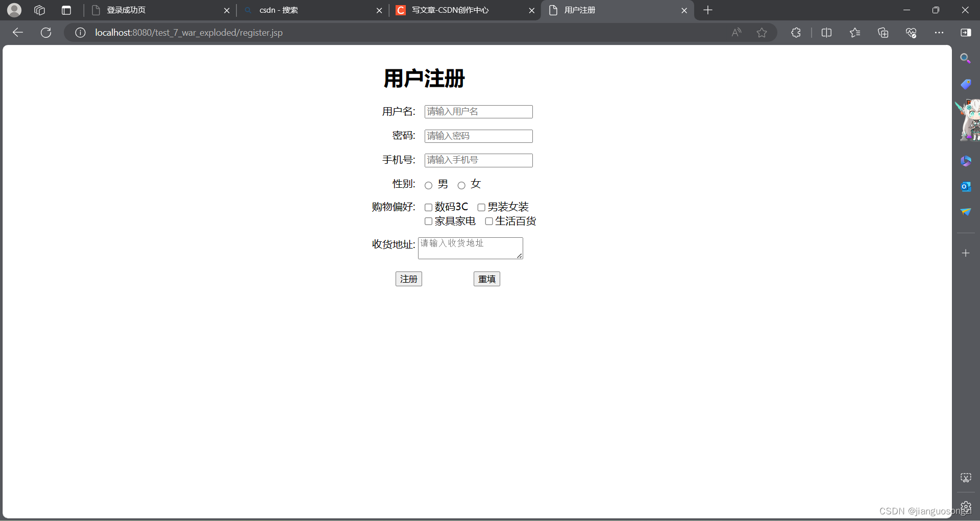Viewport: 980px width, 521px height.
Task: Close the csdn - 搜索 tab
Action: pyautogui.click(x=379, y=10)
